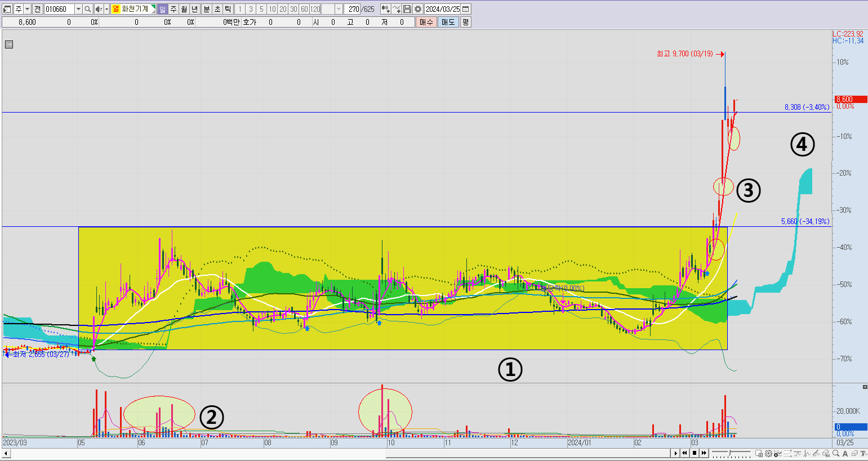The height and width of the screenshot is (461, 868).
Task: Adjust the replay speed slider handle
Action: (x=729, y=452)
